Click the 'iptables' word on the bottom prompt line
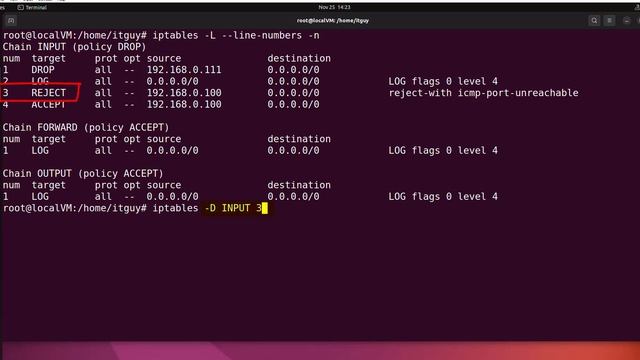Screen dimensions: 640x360 pyautogui.click(x=176, y=208)
